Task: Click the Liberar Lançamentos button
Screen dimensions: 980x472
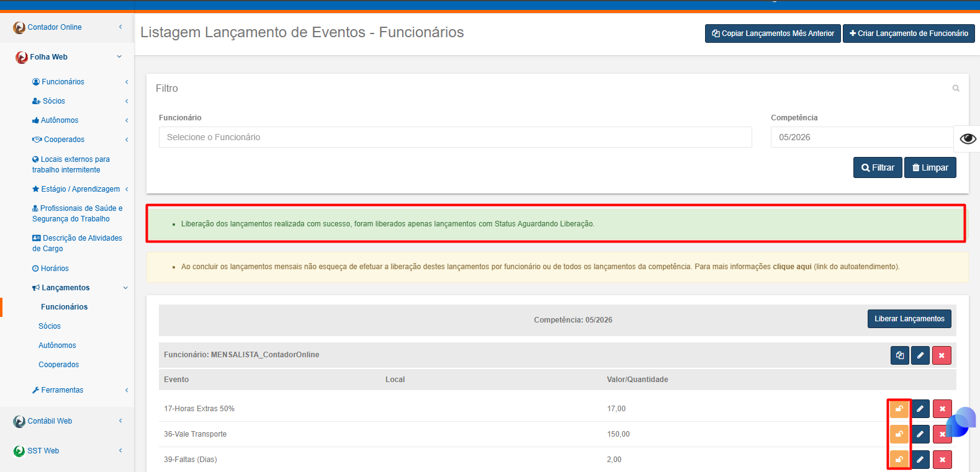Action: click(909, 319)
